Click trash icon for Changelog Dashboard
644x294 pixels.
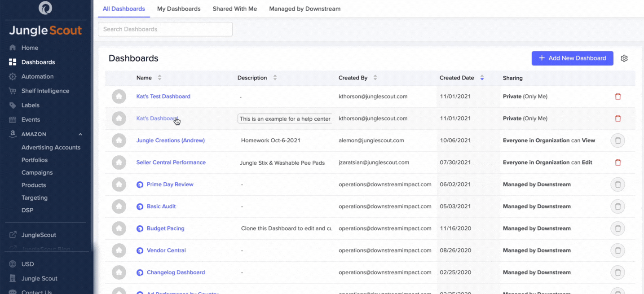(x=618, y=272)
